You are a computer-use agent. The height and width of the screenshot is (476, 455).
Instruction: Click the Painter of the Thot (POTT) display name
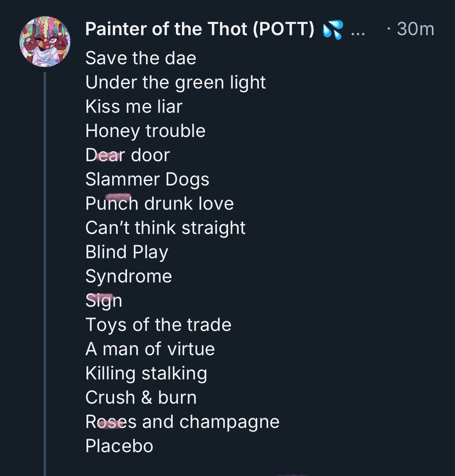(200, 30)
